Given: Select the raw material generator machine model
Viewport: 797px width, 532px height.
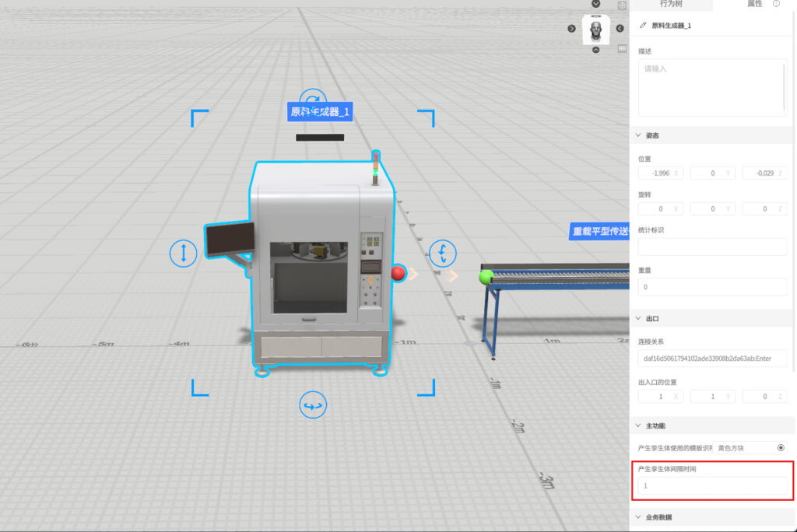Looking at the screenshot, I should (321, 264).
